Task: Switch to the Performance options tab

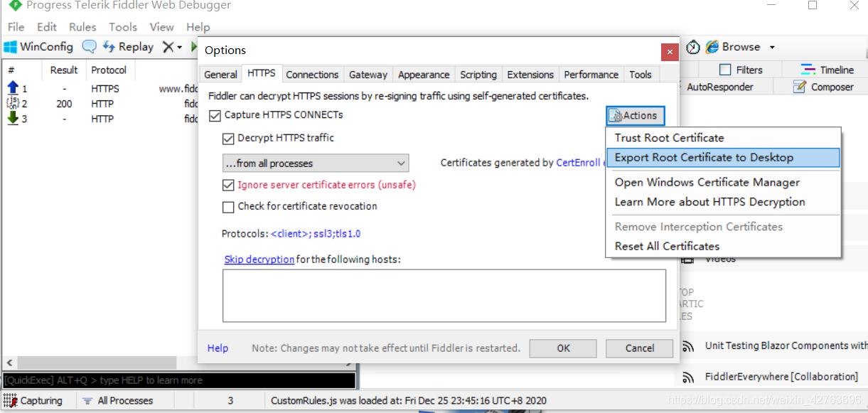Action: tap(591, 75)
